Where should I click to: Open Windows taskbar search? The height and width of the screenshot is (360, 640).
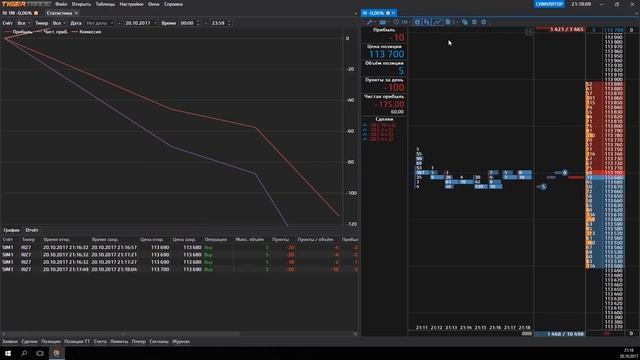pos(24,353)
